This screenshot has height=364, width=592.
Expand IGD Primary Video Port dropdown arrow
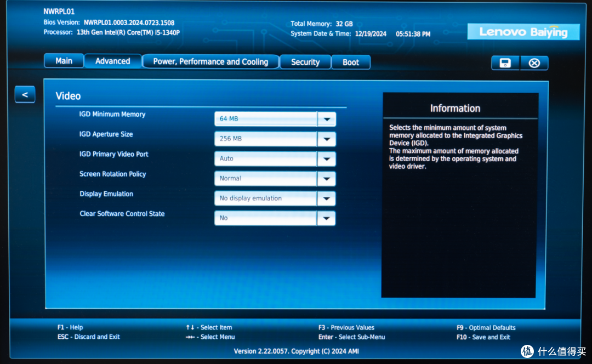pos(327,158)
